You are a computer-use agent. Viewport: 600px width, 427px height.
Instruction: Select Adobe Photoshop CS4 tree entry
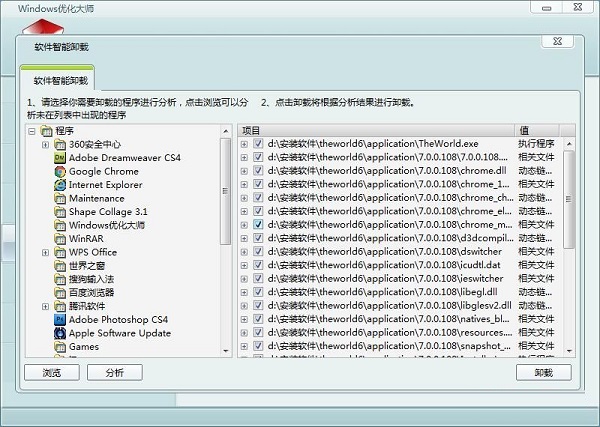(118, 320)
